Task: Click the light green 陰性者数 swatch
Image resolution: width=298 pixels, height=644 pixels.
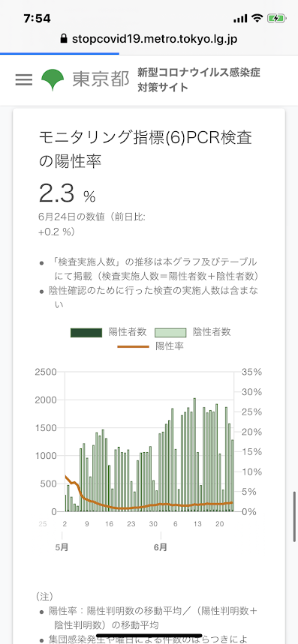Action: tap(170, 332)
